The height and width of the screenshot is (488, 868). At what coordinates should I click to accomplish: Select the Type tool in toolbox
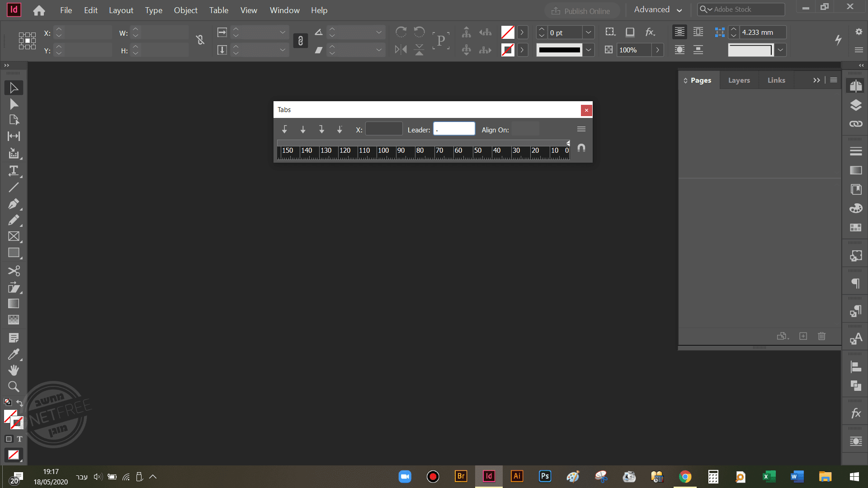(14, 171)
